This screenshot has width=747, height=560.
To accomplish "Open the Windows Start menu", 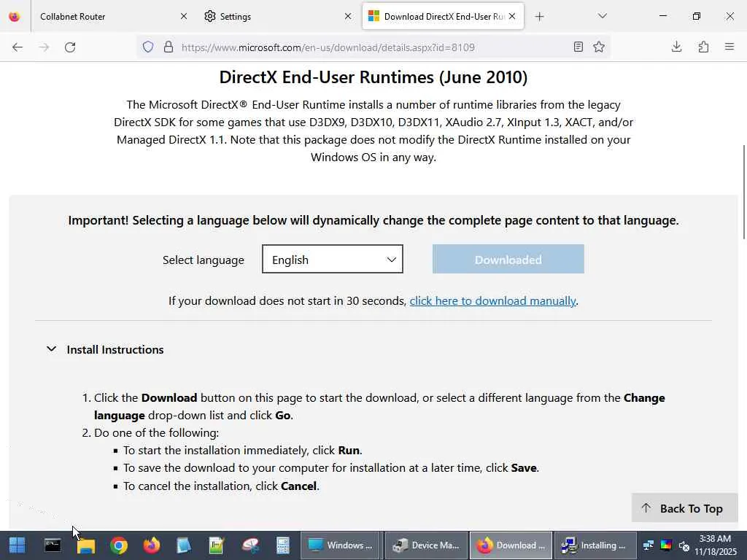I will tap(18, 545).
